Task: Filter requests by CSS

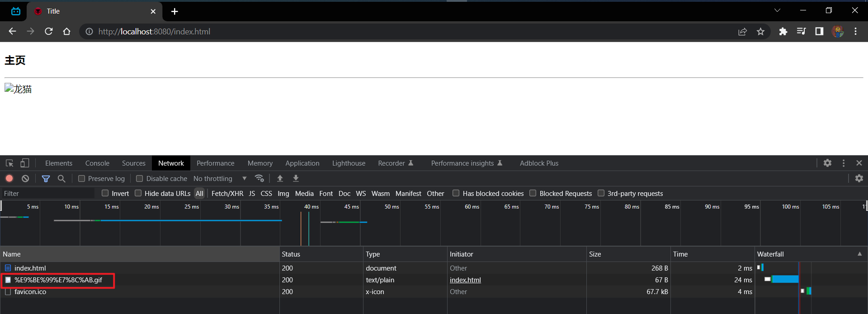Action: (266, 194)
